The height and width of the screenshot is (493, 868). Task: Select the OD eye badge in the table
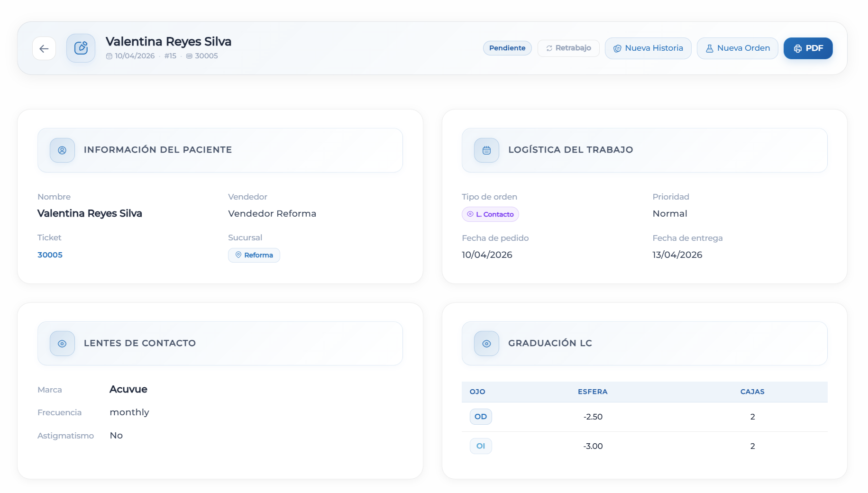(x=480, y=417)
